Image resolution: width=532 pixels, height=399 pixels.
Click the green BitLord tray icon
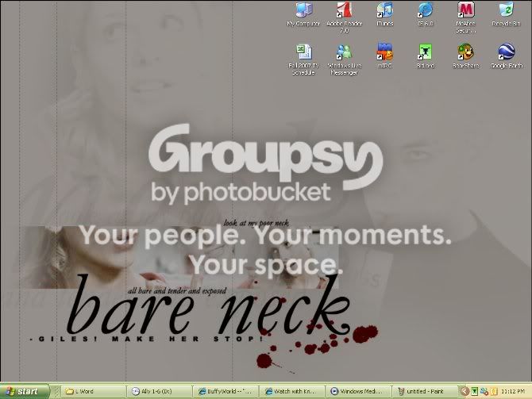pos(475,392)
